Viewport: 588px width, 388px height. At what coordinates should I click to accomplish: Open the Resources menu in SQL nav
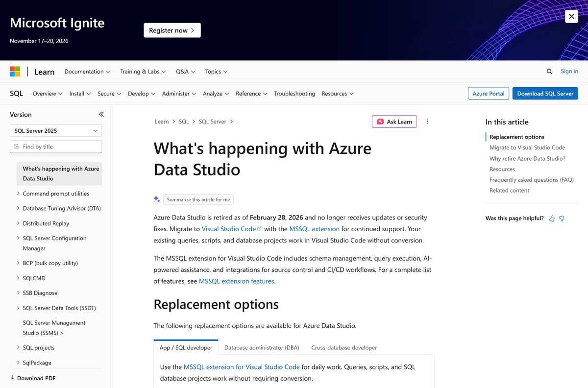338,94
